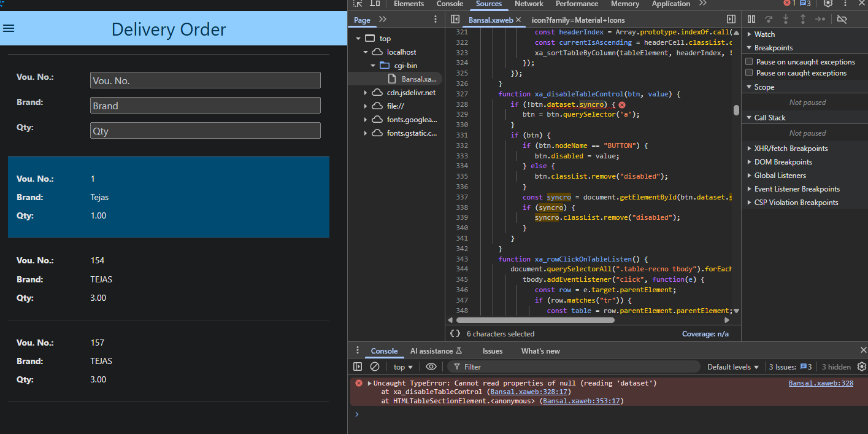Screen dimensions: 868x434
Task: Expand fonts.gstatic tree node
Action: point(366,133)
